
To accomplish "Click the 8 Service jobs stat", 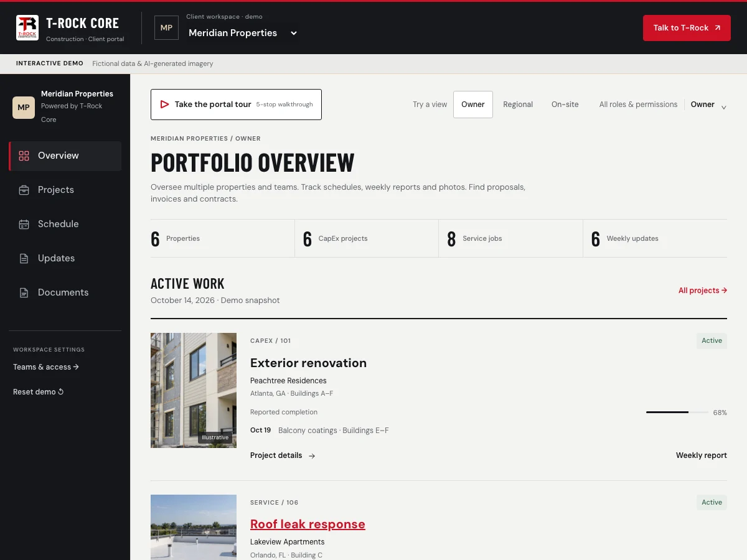I will click(x=511, y=238).
